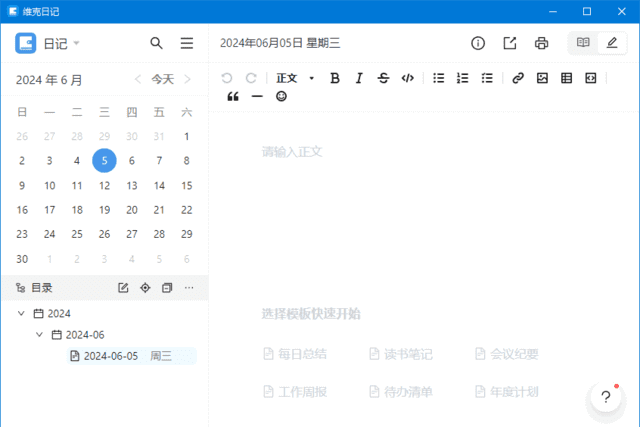Select June 5 in calendar
The image size is (640, 427).
click(104, 160)
